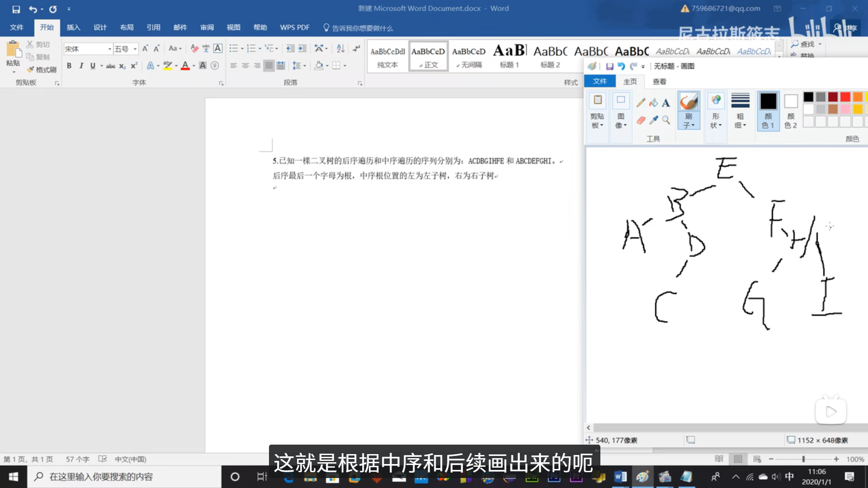This screenshot has width=868, height=488.
Task: Click the Format Painter (格式刷) in Word
Action: tap(42, 70)
